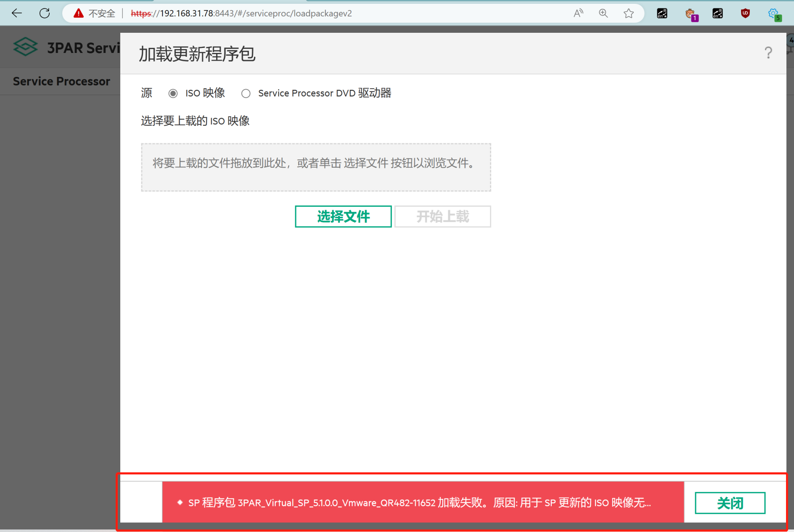Open help with the question mark icon
The width and height of the screenshot is (794, 532).
pos(768,53)
